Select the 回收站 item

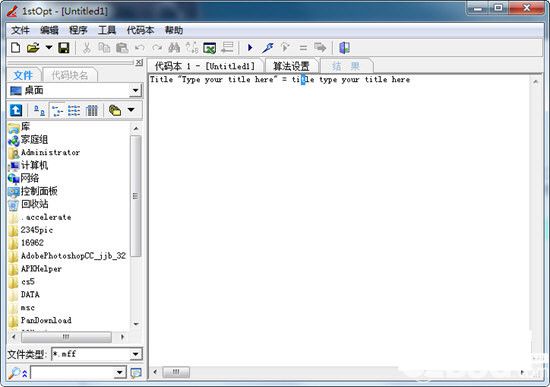tap(34, 204)
